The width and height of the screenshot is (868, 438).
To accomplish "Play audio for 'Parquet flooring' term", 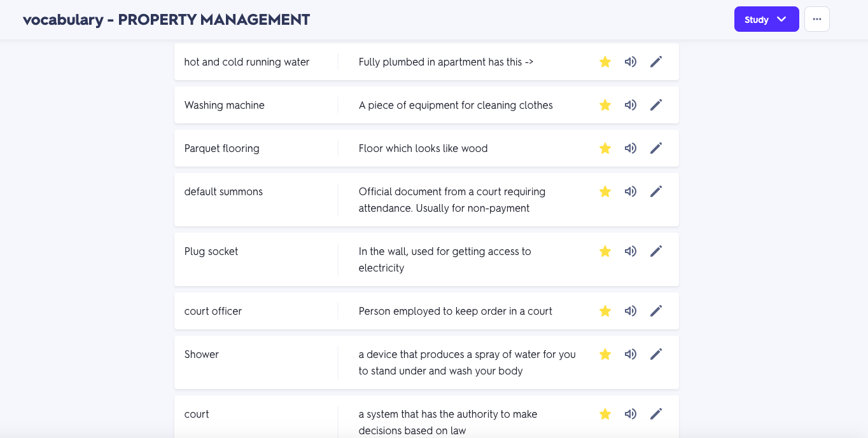I will 630,148.
